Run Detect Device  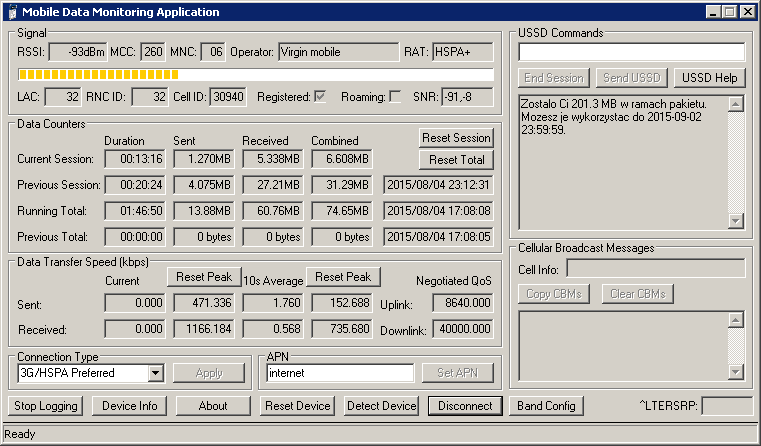click(381, 406)
